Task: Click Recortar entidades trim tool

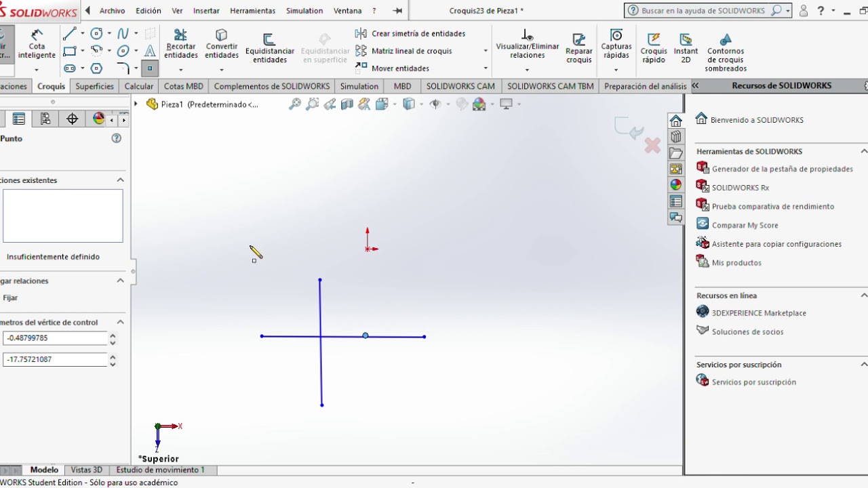Action: 180,44
